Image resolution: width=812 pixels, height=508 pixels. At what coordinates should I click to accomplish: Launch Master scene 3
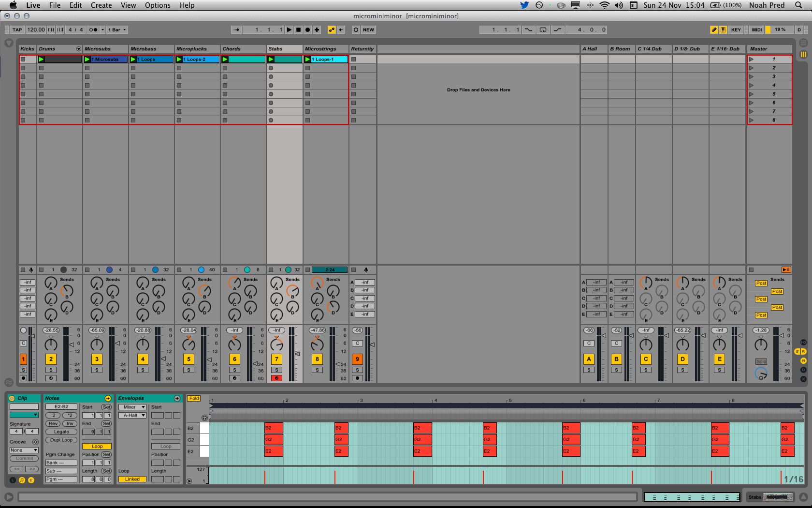pos(752,76)
